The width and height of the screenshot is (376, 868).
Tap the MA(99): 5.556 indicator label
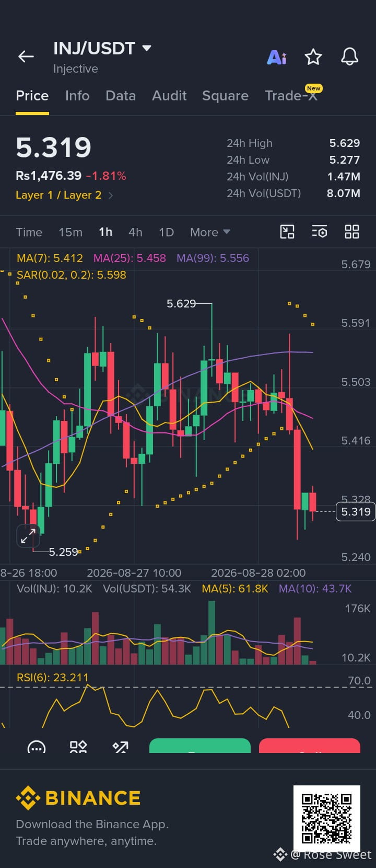(x=213, y=258)
